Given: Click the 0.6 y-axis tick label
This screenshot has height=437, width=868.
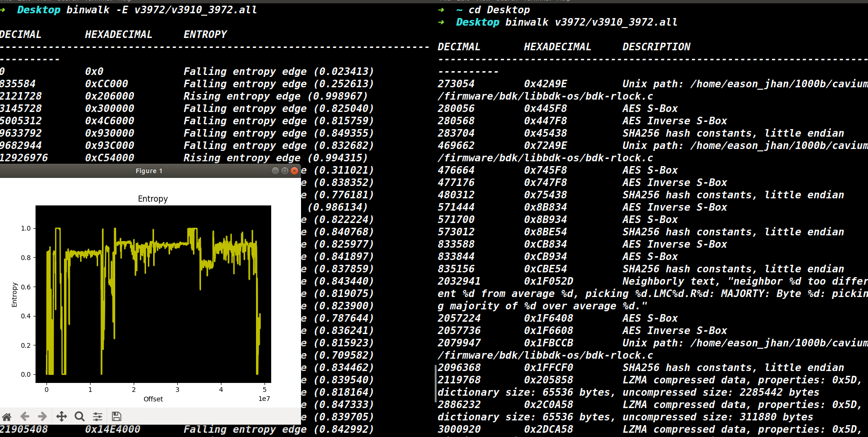Looking at the screenshot, I should click(x=26, y=287).
